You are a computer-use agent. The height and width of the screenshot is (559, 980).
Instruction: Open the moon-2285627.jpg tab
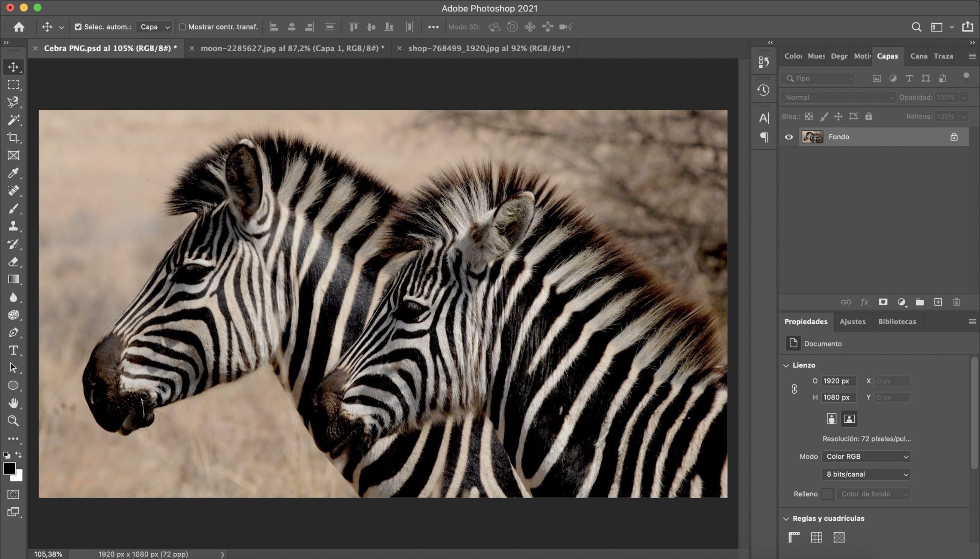coord(290,48)
